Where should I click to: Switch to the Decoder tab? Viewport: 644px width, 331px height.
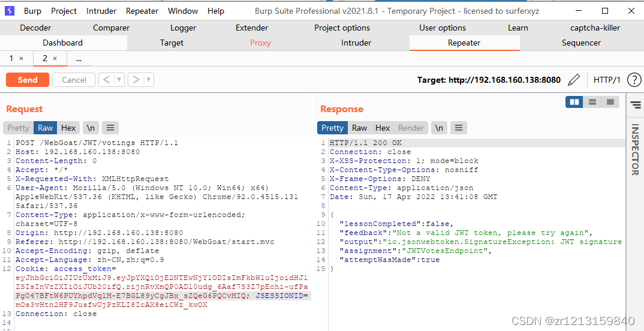pos(35,28)
